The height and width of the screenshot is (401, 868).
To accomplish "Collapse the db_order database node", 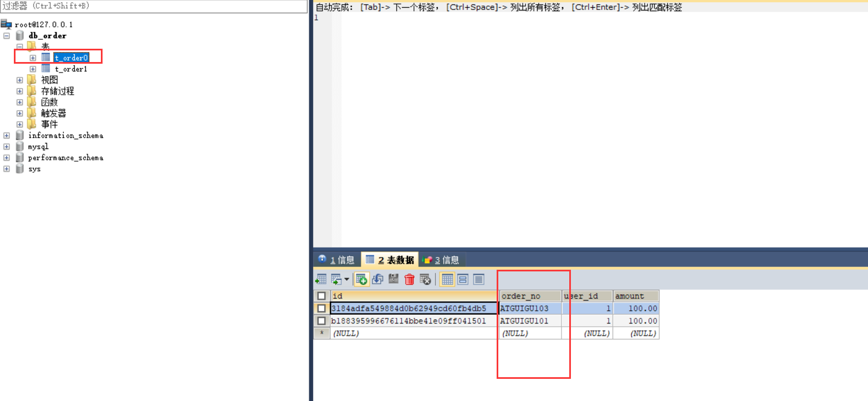I will [7, 35].
